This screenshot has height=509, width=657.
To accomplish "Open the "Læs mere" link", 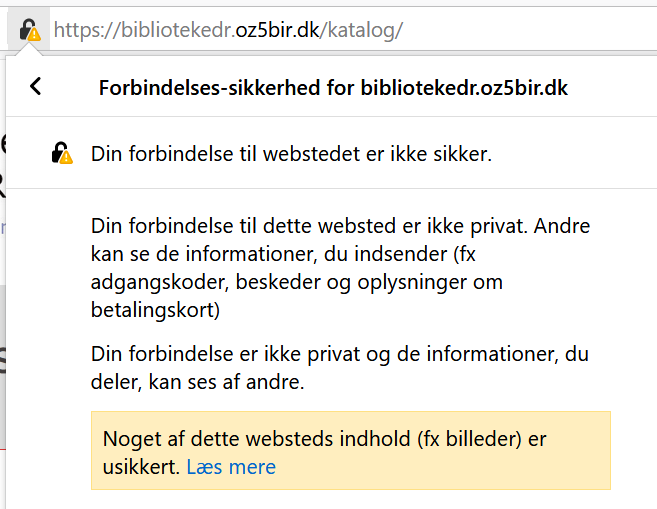I will [x=231, y=467].
